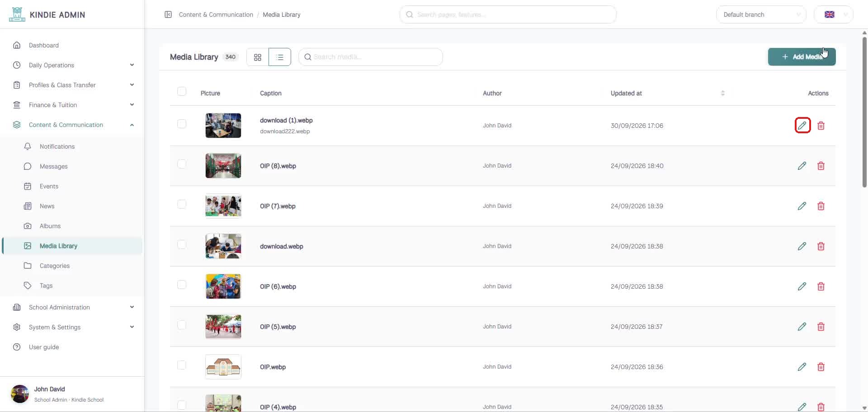Switch to grid view layout
This screenshot has width=868, height=412.
tap(258, 57)
